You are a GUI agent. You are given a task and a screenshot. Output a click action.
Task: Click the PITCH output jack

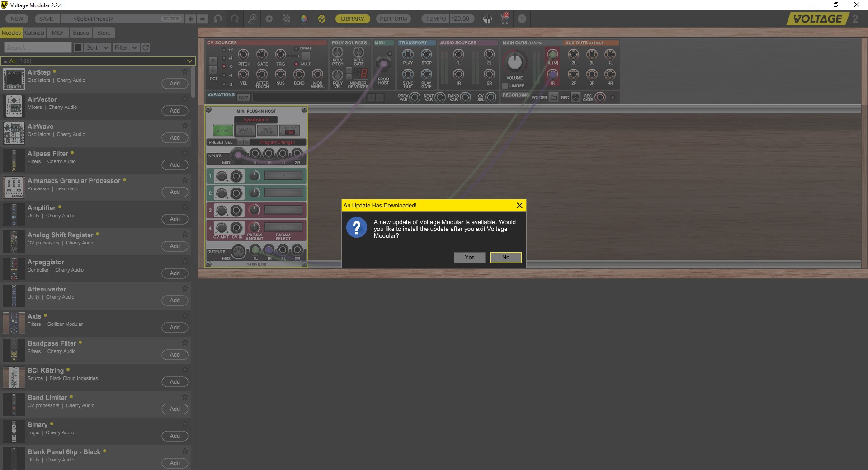[x=244, y=55]
